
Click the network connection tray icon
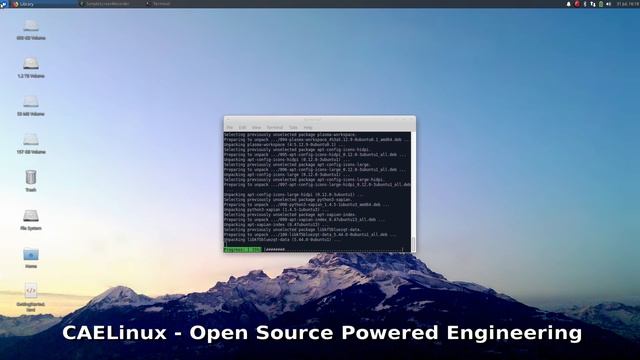tap(593, 4)
